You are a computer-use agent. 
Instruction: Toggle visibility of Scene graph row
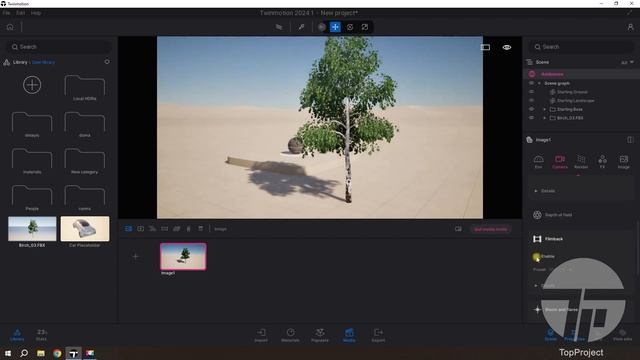tap(531, 83)
